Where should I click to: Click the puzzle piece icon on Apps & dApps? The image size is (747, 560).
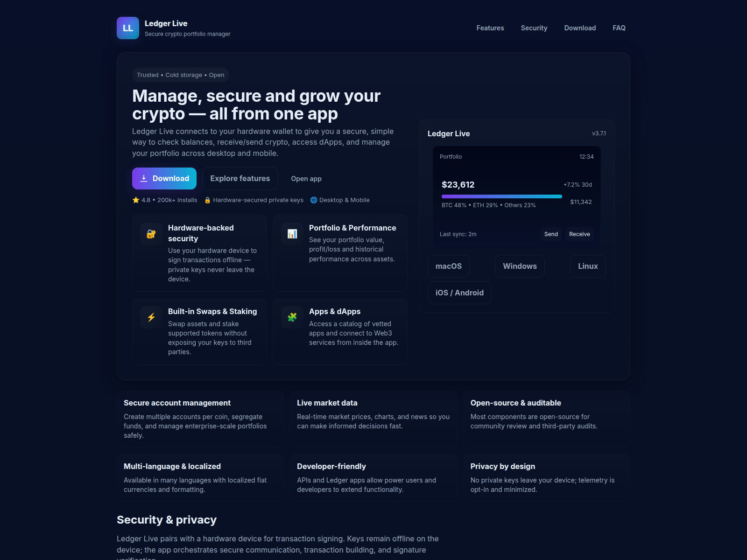(x=291, y=317)
